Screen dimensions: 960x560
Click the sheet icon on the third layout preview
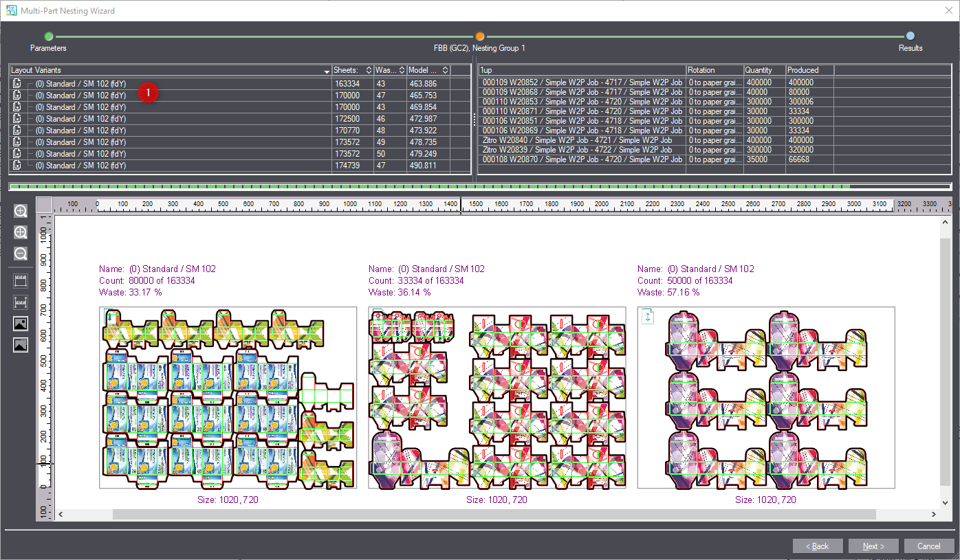(x=648, y=317)
